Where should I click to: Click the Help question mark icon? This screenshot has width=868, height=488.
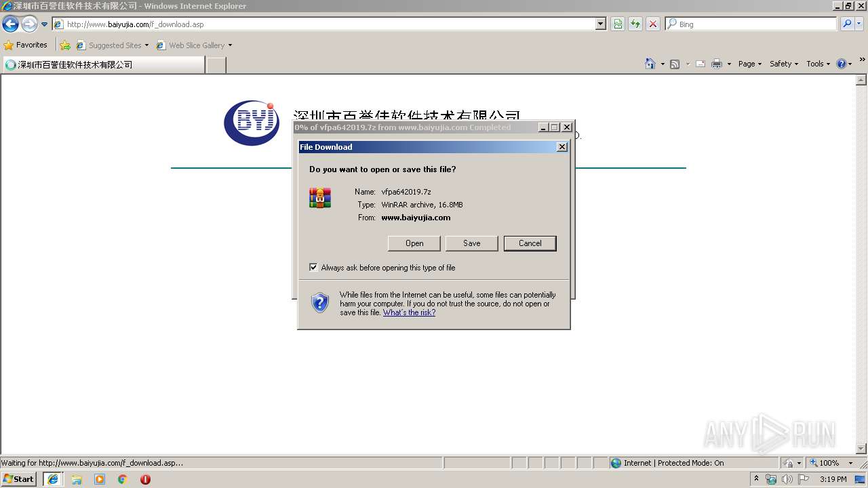[x=842, y=64]
